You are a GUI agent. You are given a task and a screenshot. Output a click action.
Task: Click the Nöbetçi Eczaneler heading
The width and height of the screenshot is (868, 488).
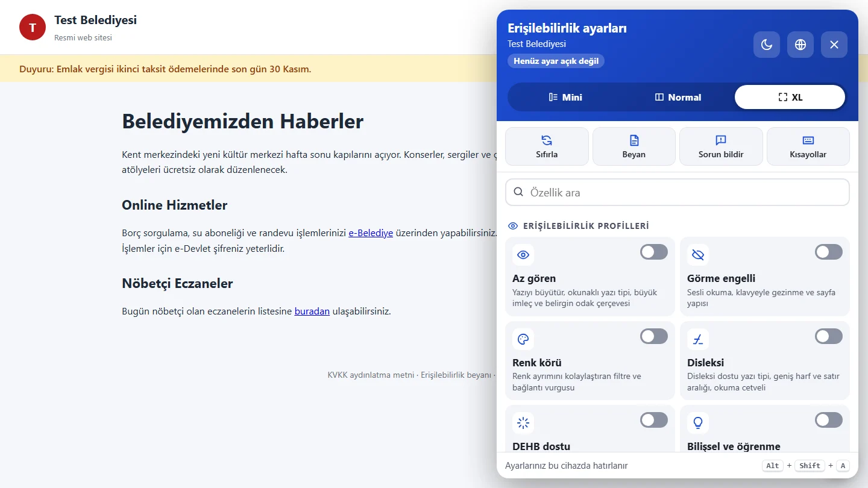(177, 283)
